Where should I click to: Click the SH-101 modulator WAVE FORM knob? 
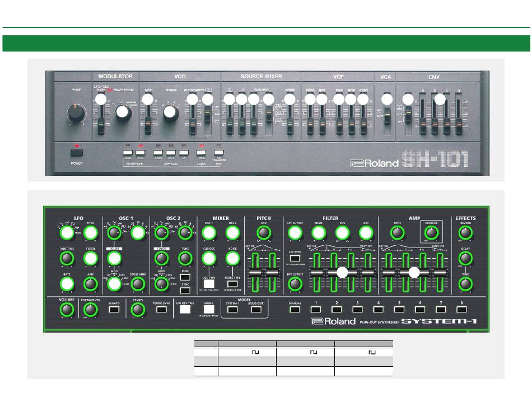coord(123,112)
